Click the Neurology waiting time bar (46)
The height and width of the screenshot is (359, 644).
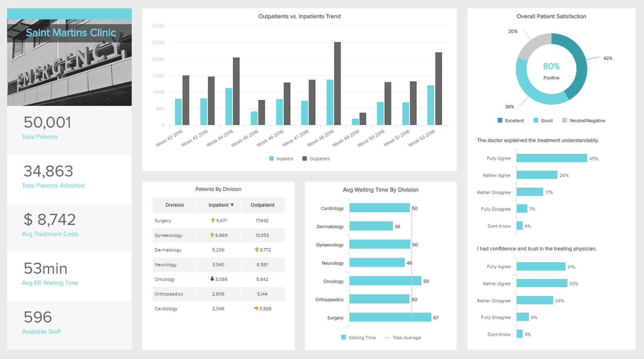pyautogui.click(x=377, y=263)
